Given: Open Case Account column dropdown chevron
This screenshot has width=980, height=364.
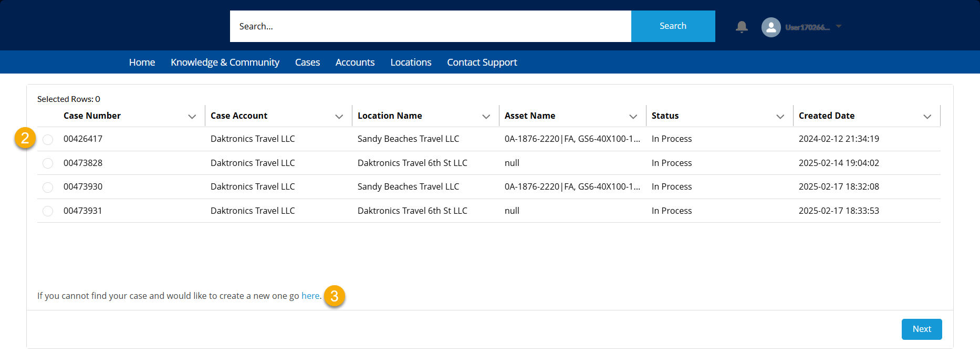Looking at the screenshot, I should [x=339, y=116].
